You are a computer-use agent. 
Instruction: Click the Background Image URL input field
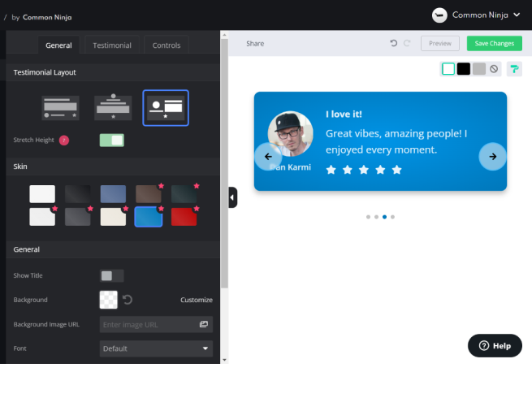point(156,324)
